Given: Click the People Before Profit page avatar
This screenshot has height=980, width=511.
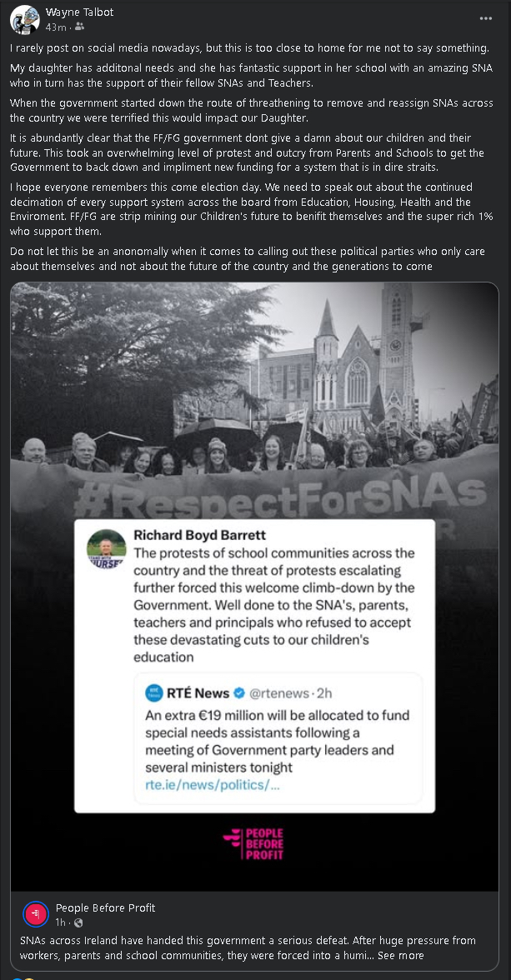Looking at the screenshot, I should tap(34, 914).
